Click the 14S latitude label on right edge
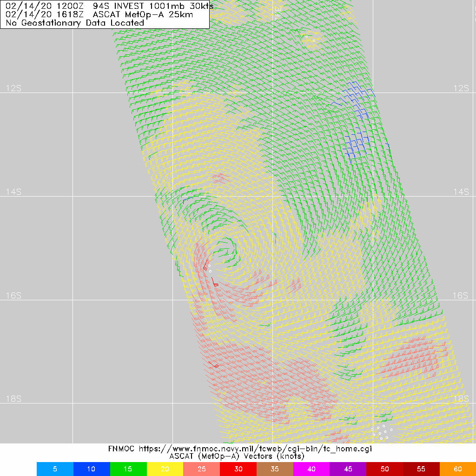Viewport: 476px width, 476px height. pyautogui.click(x=461, y=192)
